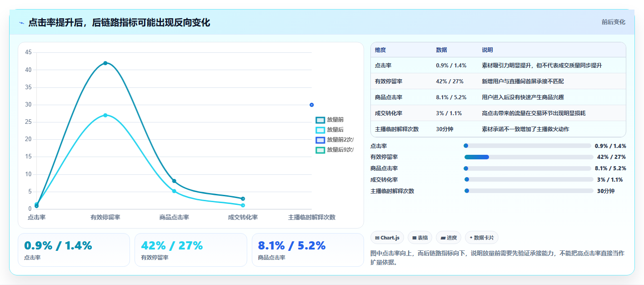Click x-axis label 商品点击率
The width and height of the screenshot is (644, 285).
(x=174, y=218)
